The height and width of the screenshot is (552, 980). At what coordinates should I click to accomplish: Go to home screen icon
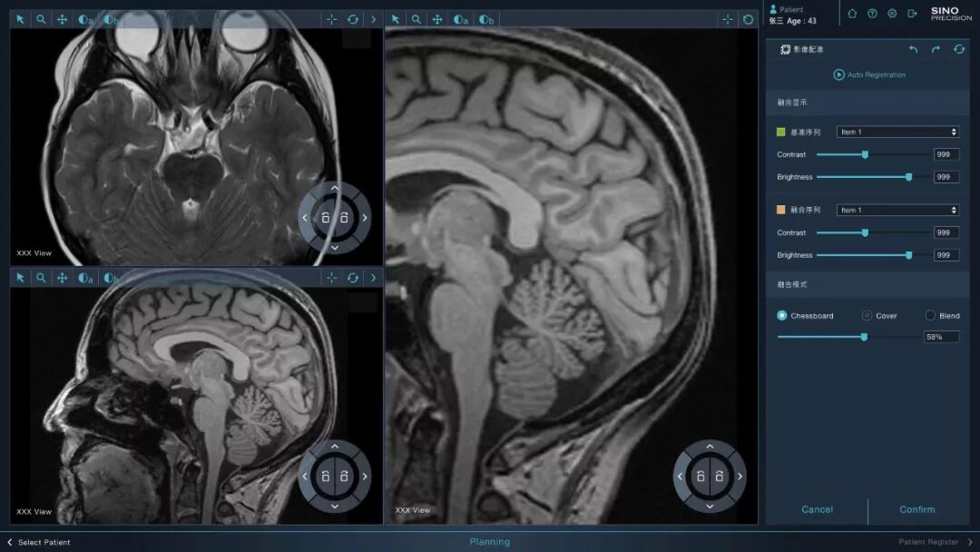[x=852, y=13]
